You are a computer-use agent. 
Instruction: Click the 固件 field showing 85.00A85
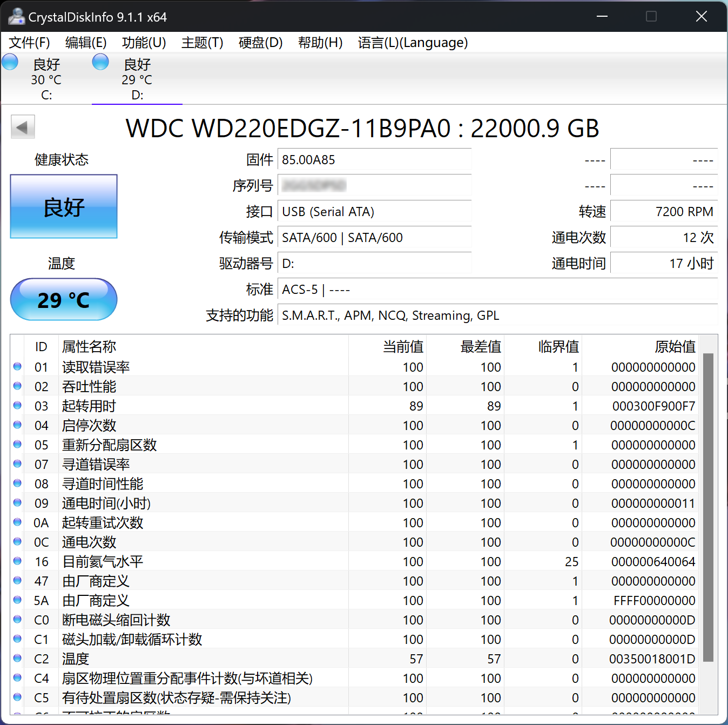click(x=374, y=160)
